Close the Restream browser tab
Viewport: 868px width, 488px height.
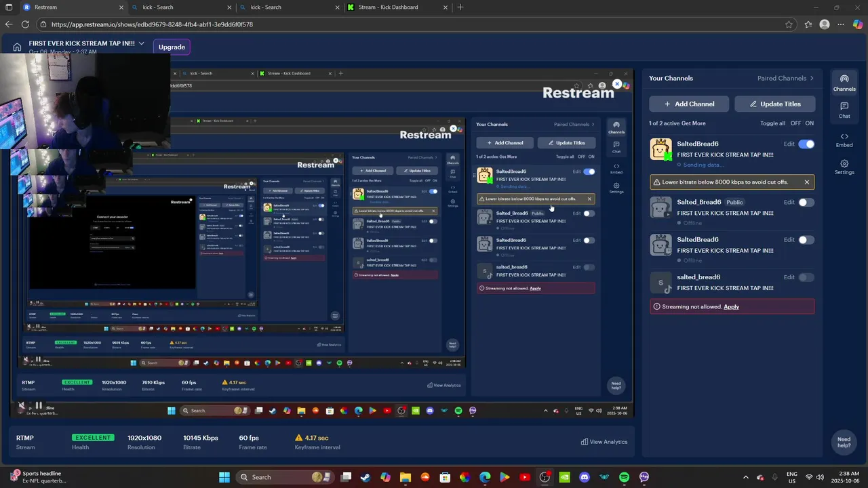pos(121,7)
